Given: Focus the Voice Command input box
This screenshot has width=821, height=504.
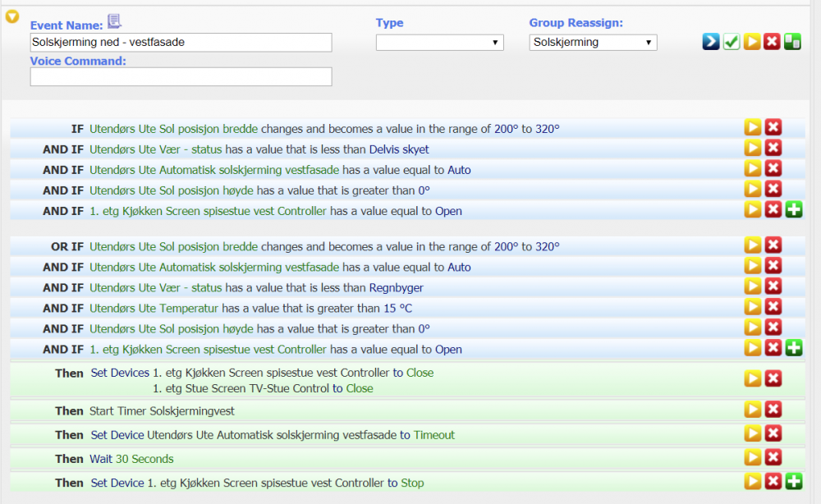Looking at the screenshot, I should click(181, 76).
